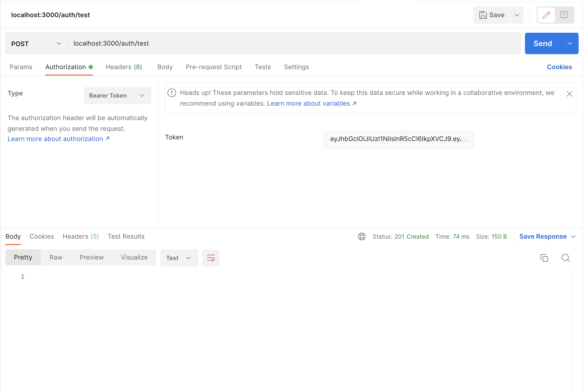Viewport: 584px width, 392px height.
Task: Switch response view to Raw
Action: tap(56, 257)
